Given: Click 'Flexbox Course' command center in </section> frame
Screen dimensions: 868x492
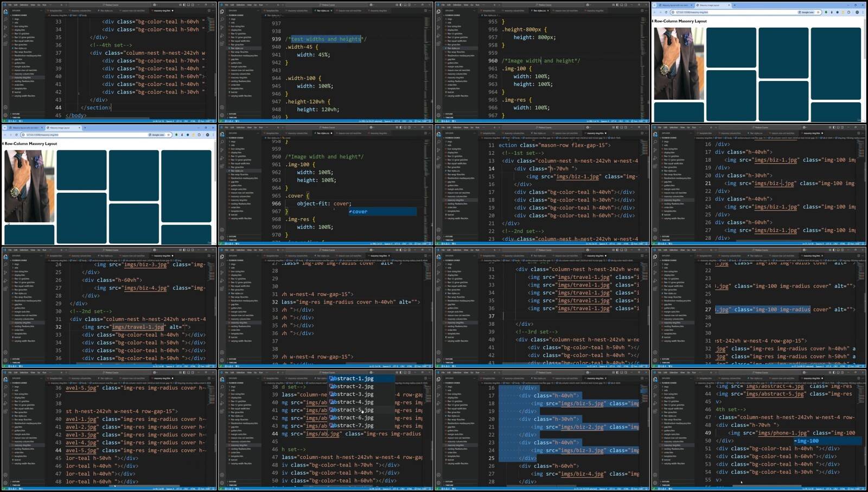Looking at the screenshot, I should (x=110, y=5).
